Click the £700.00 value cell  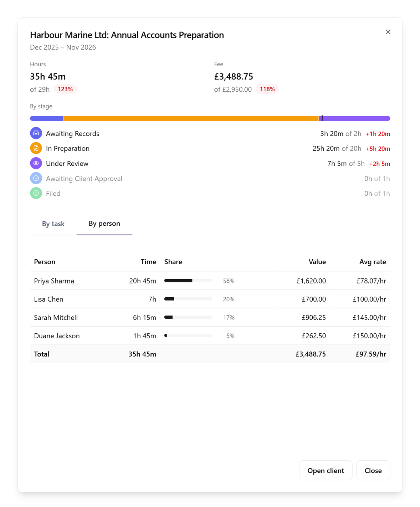pos(314,299)
